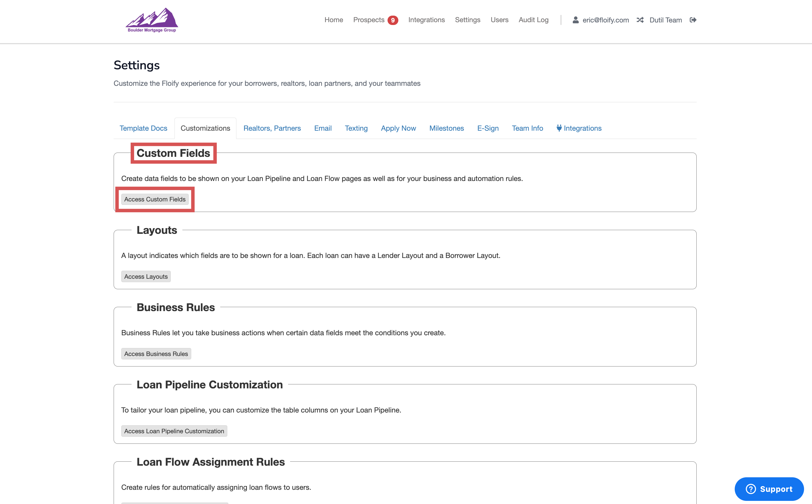Click Access Layouts button
Image resolution: width=812 pixels, height=504 pixels.
tap(146, 276)
